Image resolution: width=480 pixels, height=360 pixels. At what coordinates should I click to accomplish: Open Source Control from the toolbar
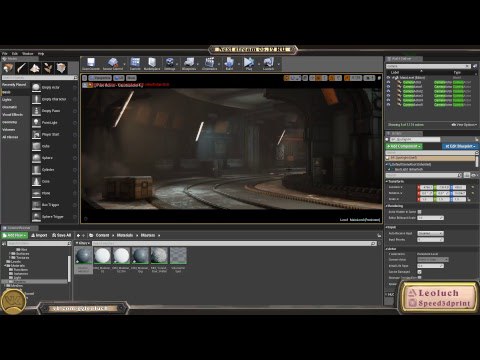(x=113, y=62)
